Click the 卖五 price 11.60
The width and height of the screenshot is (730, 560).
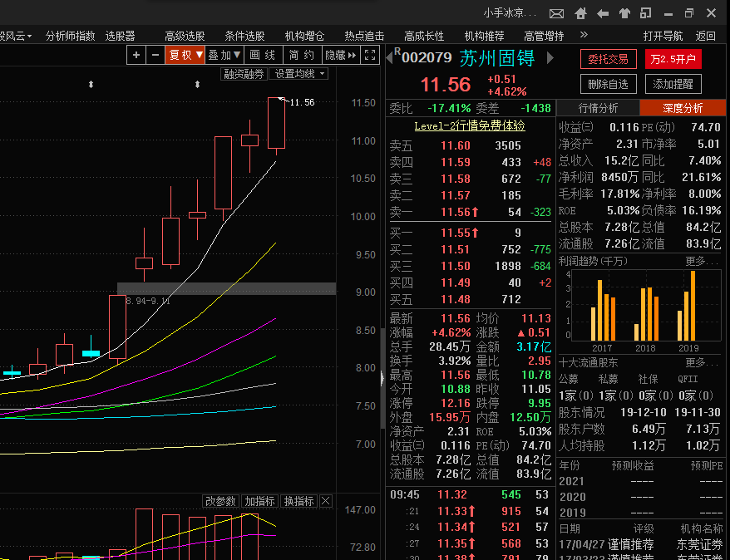click(x=456, y=145)
